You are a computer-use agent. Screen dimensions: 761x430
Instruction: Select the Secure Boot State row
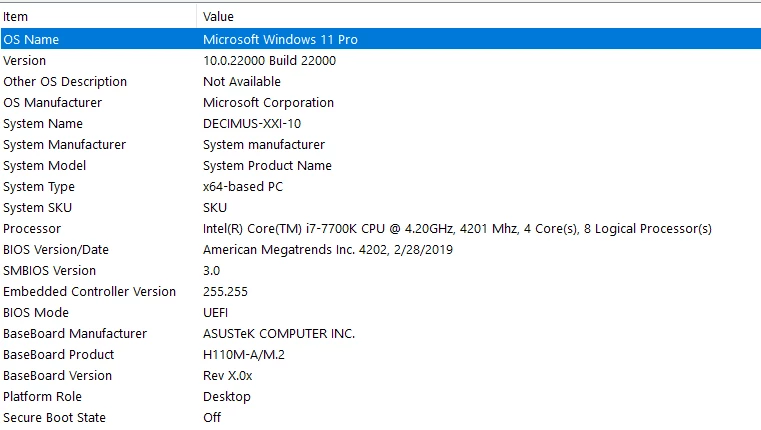(54, 417)
